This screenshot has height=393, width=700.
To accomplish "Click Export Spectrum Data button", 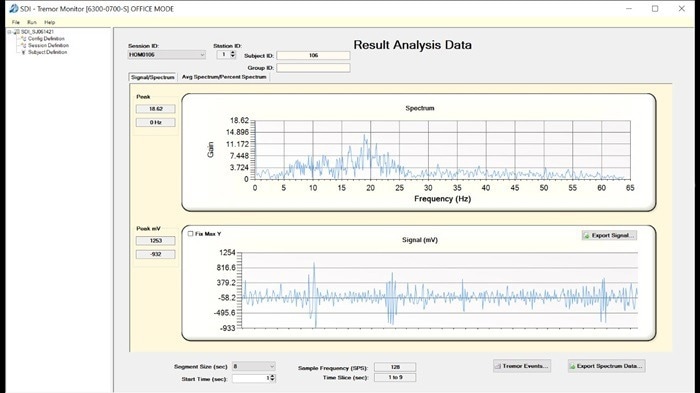I will tap(607, 366).
